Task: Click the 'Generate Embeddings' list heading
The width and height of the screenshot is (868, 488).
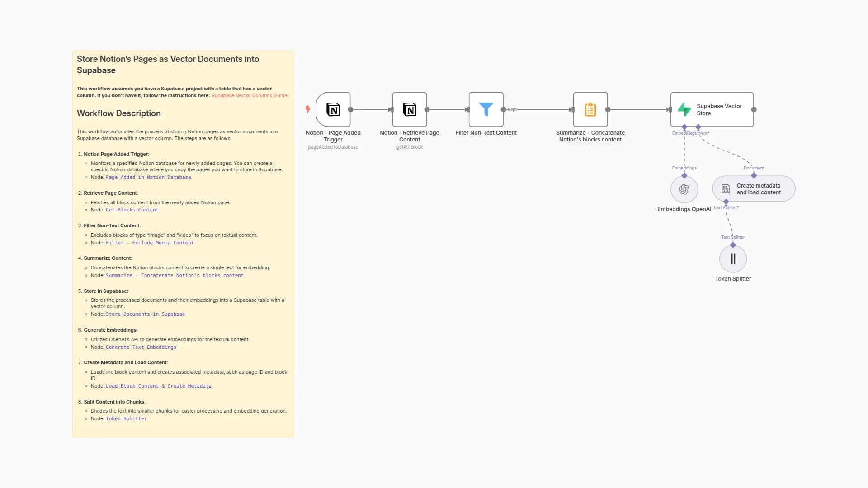Action: (110, 330)
